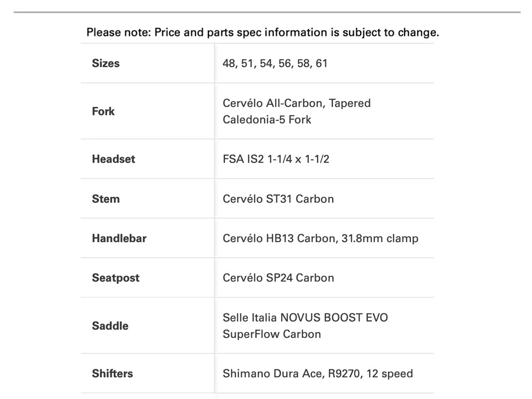This screenshot has width=532, height=399.
Task: Select the Saddle row label
Action: [x=110, y=326]
